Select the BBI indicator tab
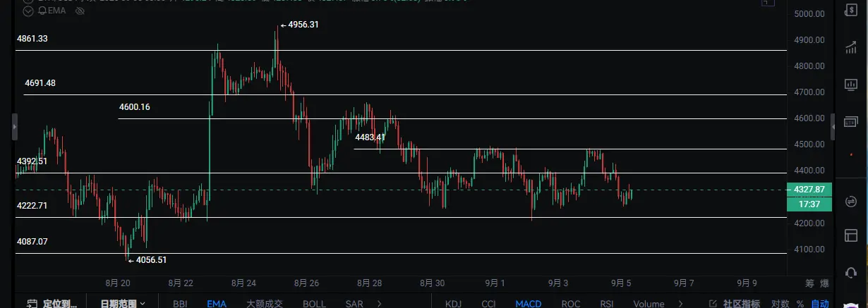The image size is (868, 308). tap(181, 304)
